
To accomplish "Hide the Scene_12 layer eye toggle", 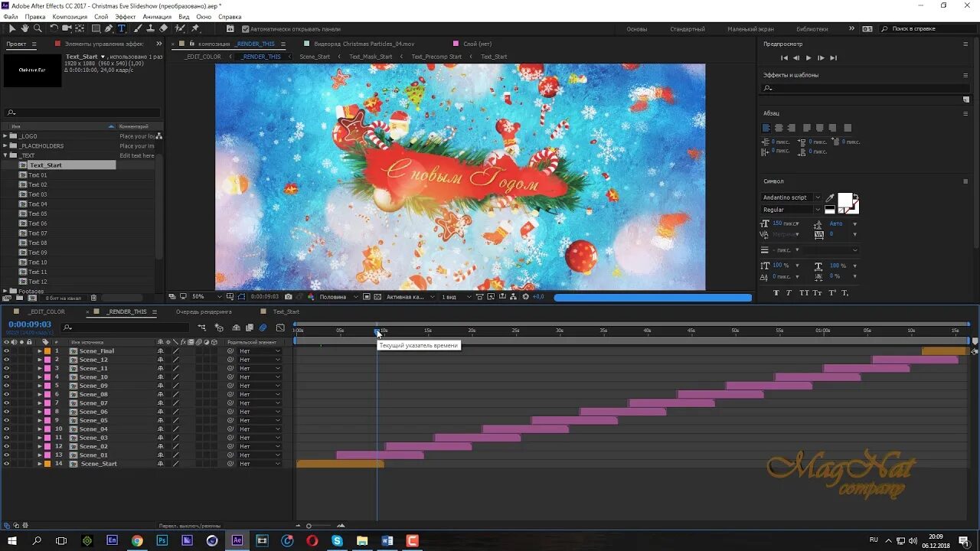I will (x=7, y=360).
